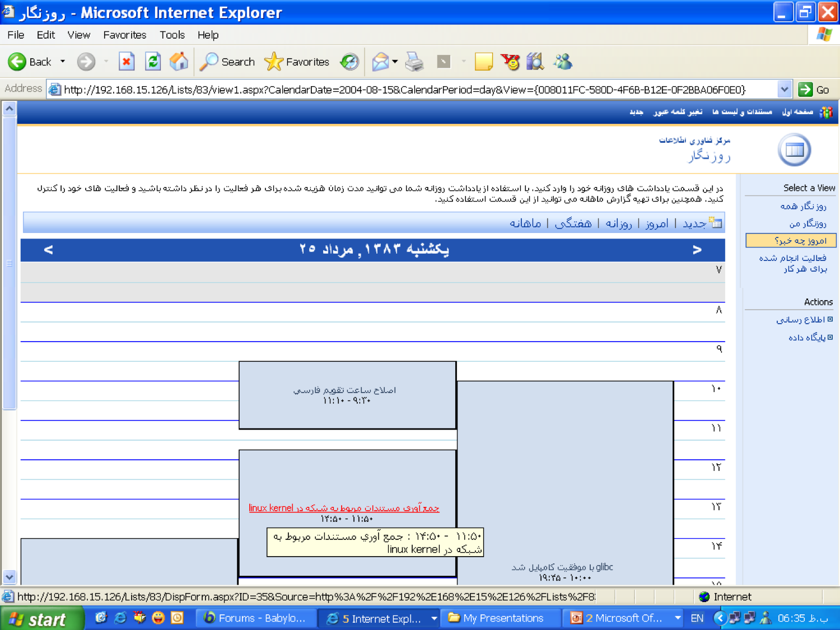This screenshot has width=840, height=630.
Task: Click the پایگاه داده action
Action: point(807,337)
